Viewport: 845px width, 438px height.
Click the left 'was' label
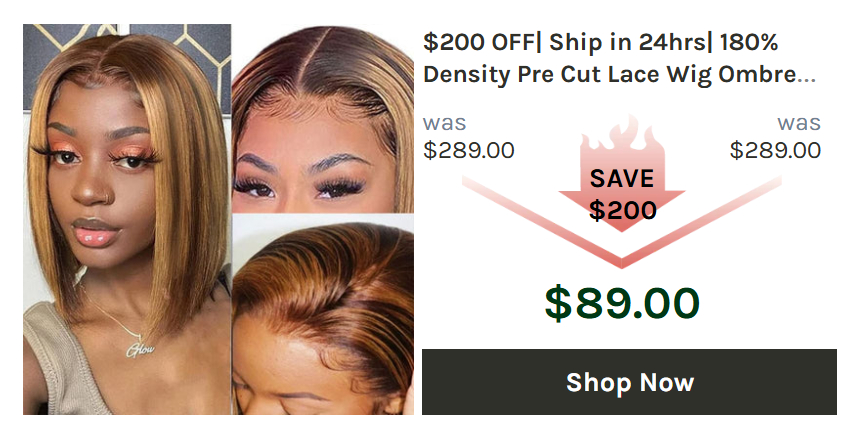[444, 123]
